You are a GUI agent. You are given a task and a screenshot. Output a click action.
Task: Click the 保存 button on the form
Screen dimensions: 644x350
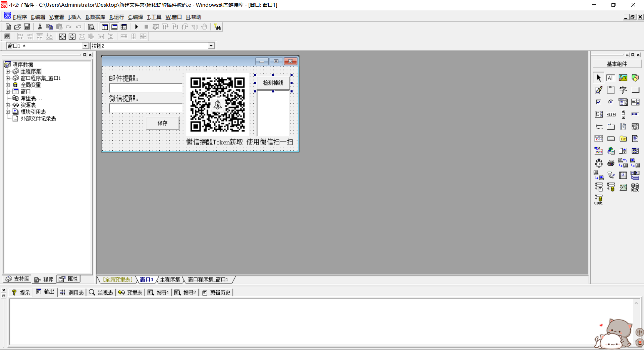[x=163, y=123]
